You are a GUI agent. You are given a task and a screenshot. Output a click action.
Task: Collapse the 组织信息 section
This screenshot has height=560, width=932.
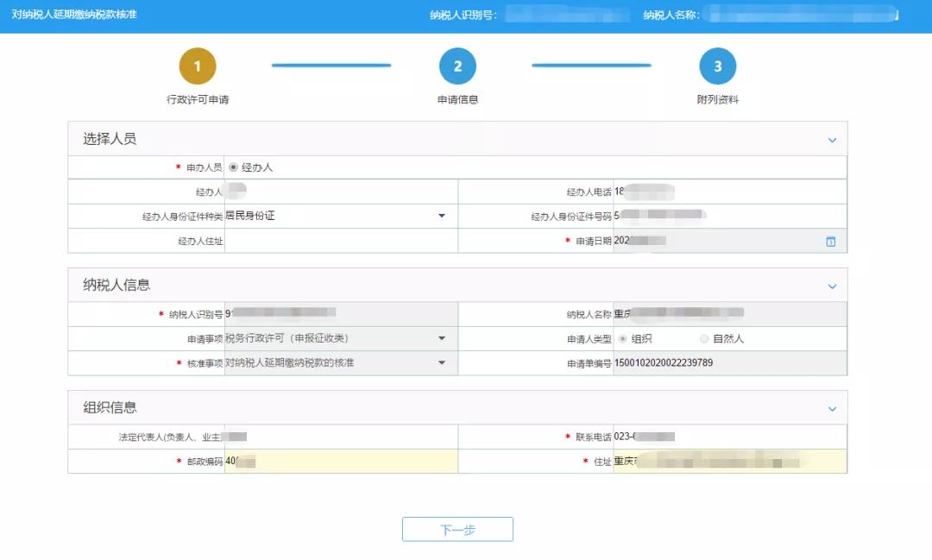[832, 409]
